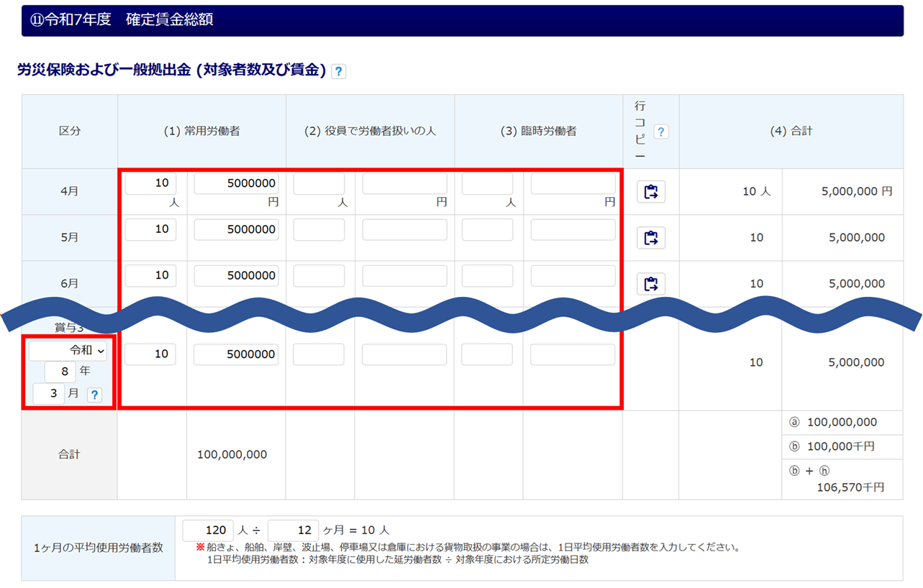Click the row copy icon for 5月
Screen dimensions: 923x588
pyautogui.click(x=650, y=238)
